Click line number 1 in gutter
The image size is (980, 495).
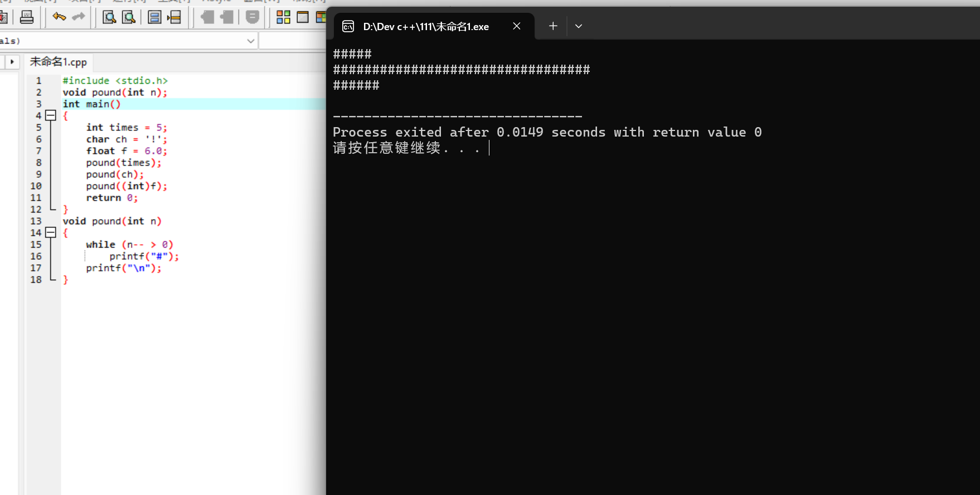click(x=38, y=81)
